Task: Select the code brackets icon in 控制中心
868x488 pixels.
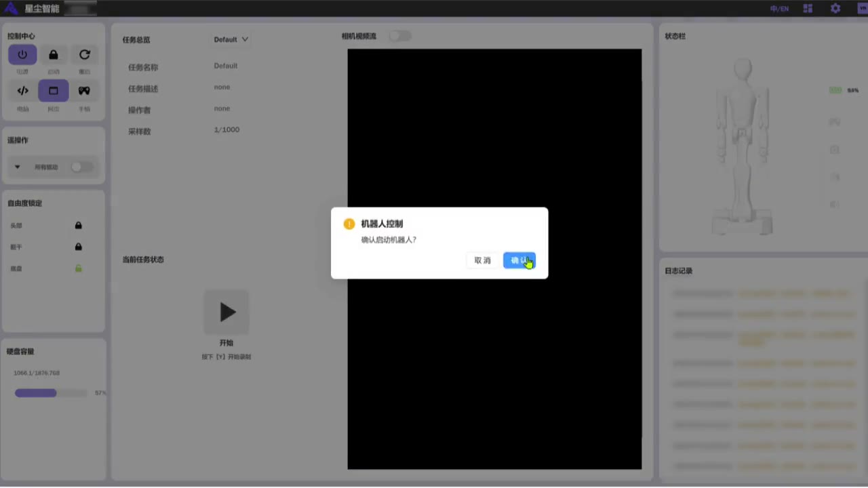Action: (x=22, y=91)
